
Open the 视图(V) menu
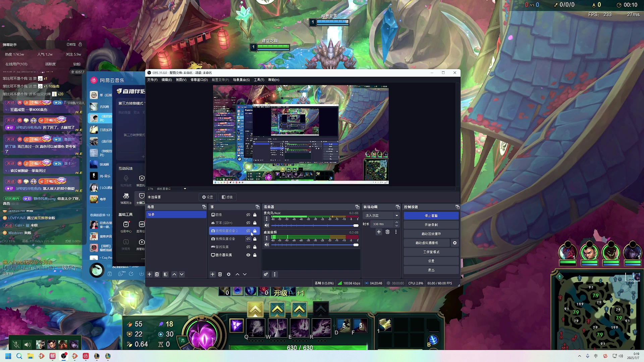tap(181, 80)
